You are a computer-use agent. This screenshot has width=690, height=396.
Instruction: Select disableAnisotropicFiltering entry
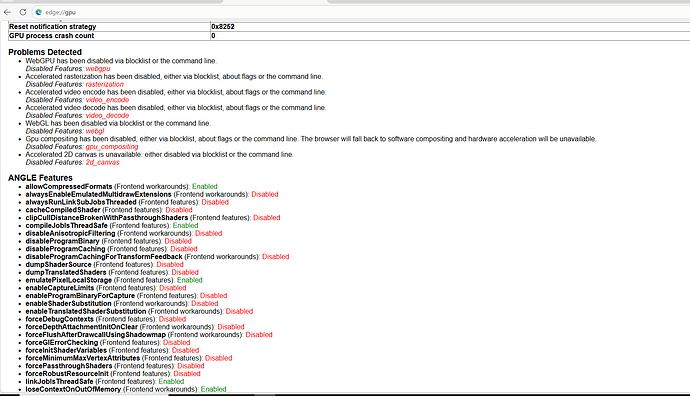pos(124,234)
